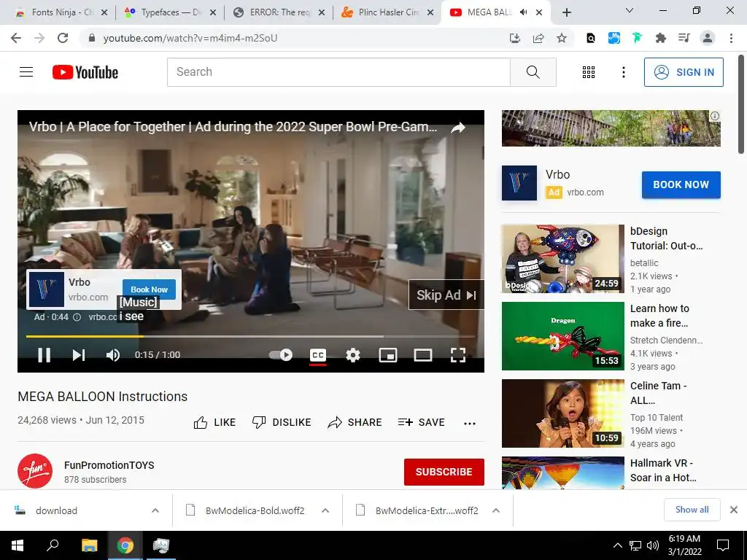This screenshot has width=747, height=560.
Task: Close the downloads bar
Action: click(x=734, y=510)
